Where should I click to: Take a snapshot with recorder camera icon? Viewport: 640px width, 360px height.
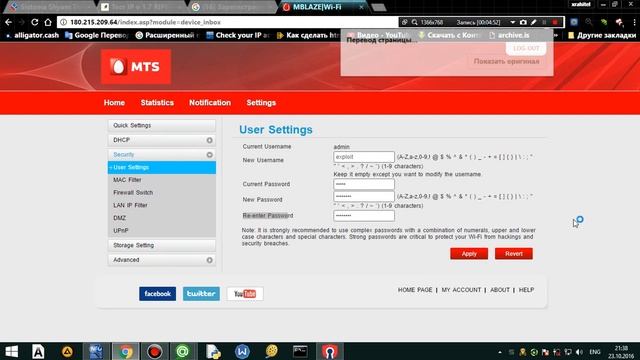(523, 22)
